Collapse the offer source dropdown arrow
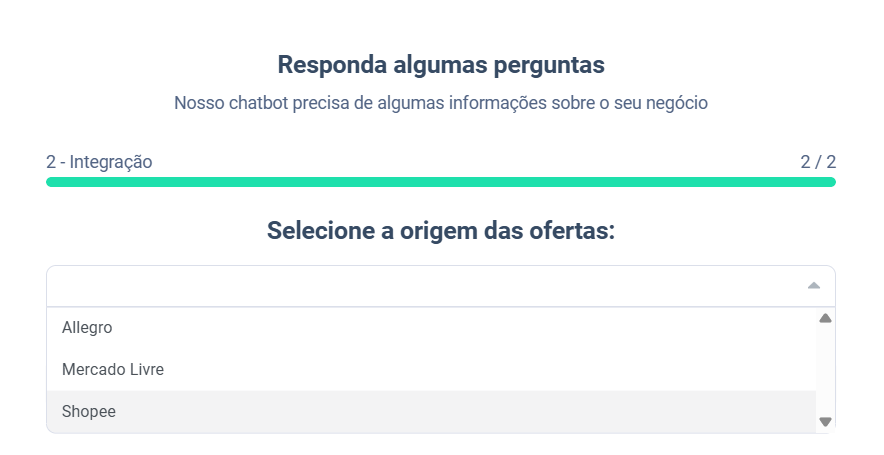Viewport: 884px width, 455px height. pyautogui.click(x=814, y=286)
